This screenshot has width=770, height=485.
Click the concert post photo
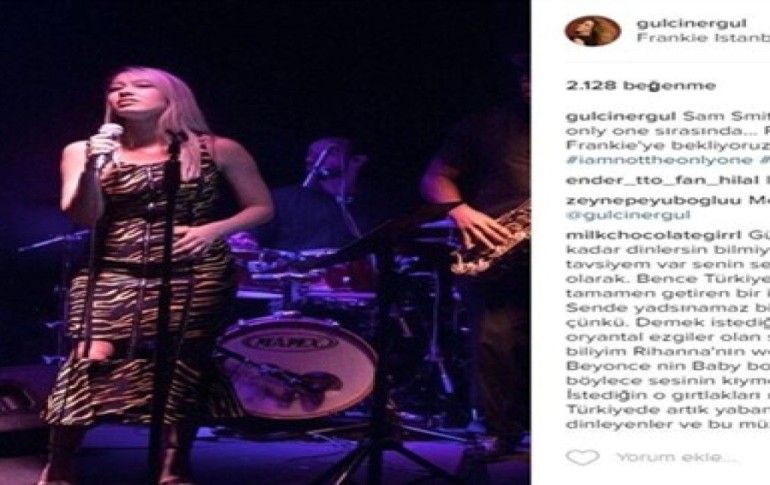(265, 242)
